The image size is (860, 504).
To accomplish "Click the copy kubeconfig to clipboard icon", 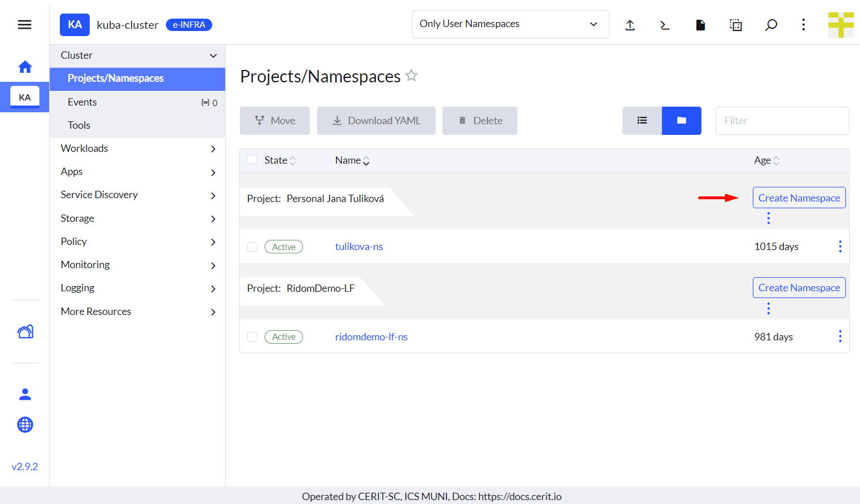I will pos(735,25).
